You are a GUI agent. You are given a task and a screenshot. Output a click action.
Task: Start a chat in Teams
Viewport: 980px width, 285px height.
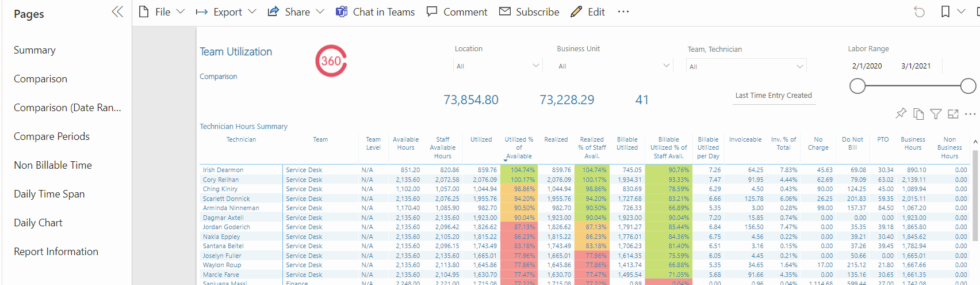tap(375, 12)
